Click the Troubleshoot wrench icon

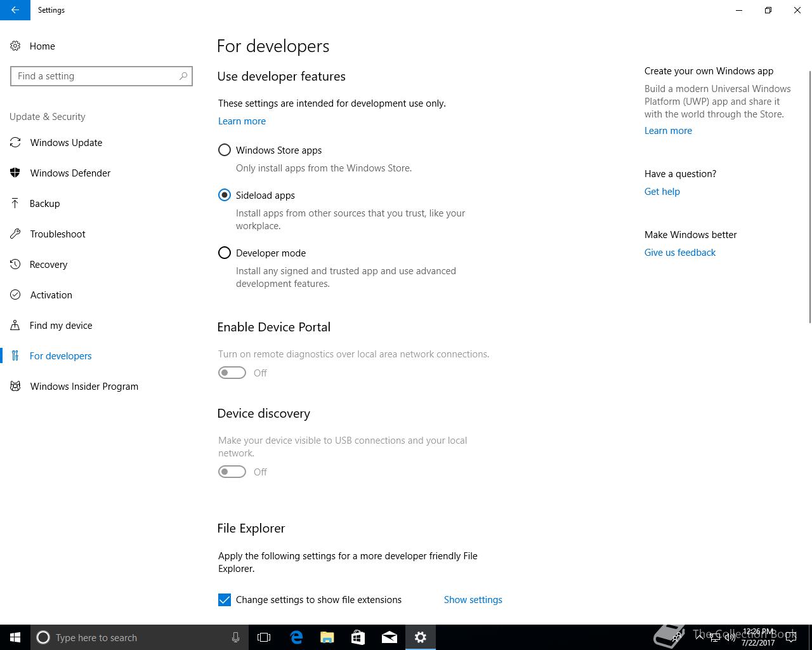[x=15, y=234]
